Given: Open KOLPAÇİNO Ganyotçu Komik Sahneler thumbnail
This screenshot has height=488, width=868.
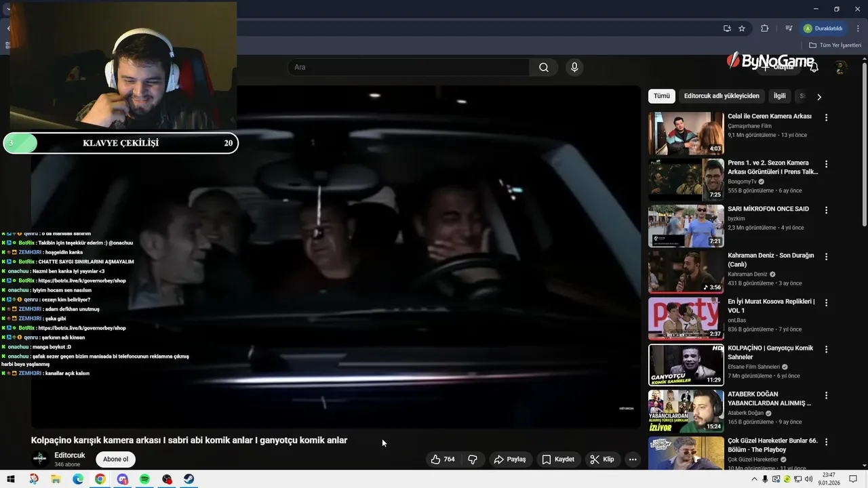Looking at the screenshot, I should [686, 365].
